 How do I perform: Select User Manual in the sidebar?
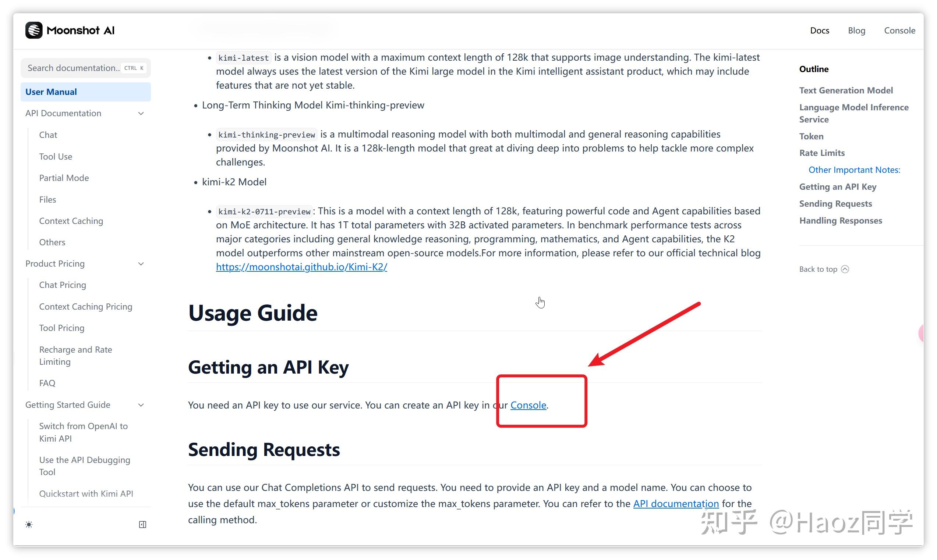click(51, 92)
